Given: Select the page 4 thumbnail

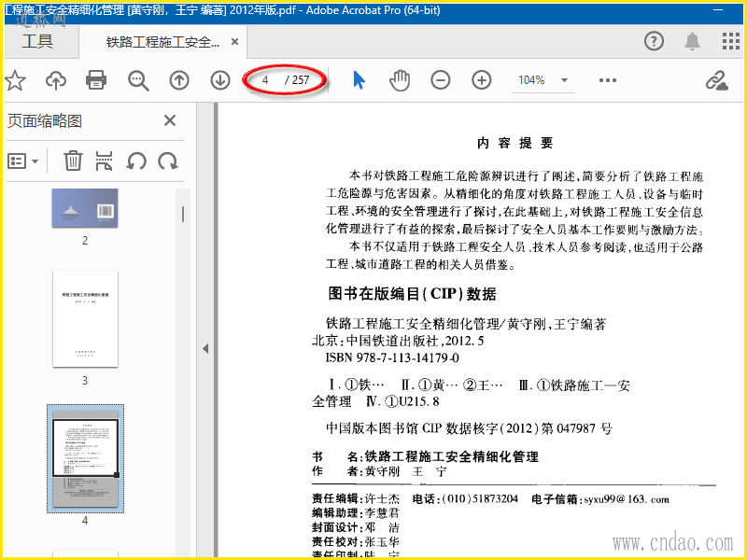Looking at the screenshot, I should pos(85,458).
